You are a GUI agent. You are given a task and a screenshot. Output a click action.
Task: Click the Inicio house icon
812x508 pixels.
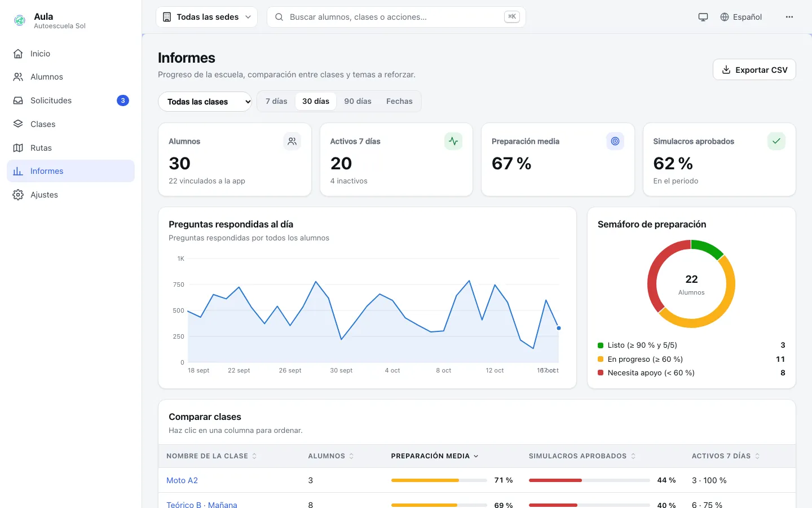(x=18, y=54)
